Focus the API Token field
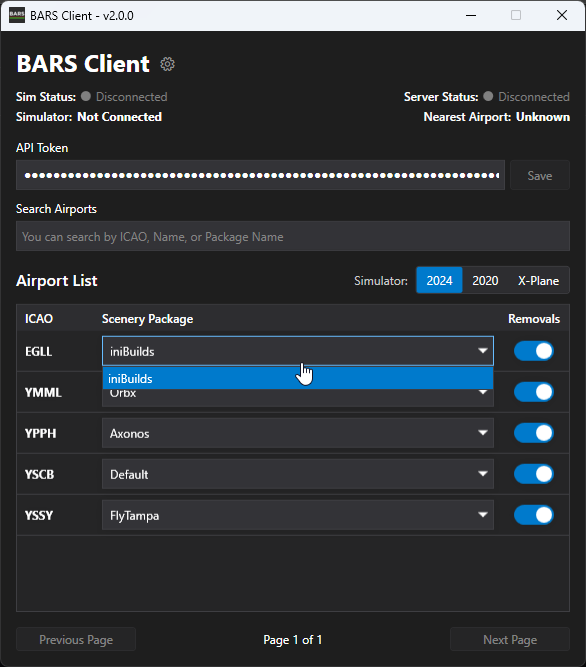The width and height of the screenshot is (586, 667). pyautogui.click(x=260, y=175)
